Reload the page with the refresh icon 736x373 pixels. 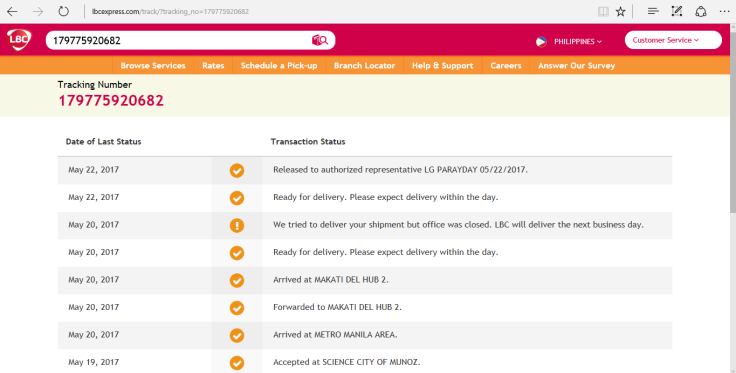[63, 11]
